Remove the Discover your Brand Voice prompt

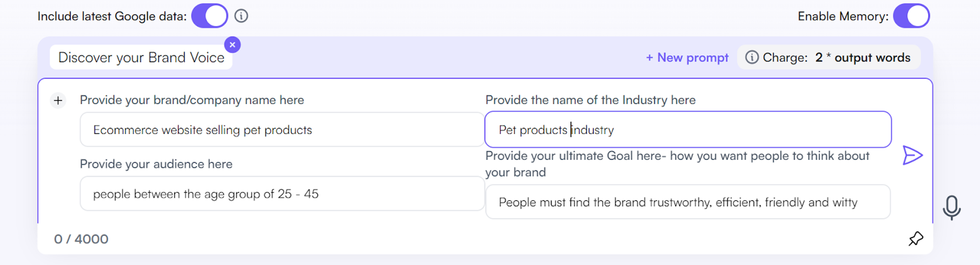tap(232, 45)
